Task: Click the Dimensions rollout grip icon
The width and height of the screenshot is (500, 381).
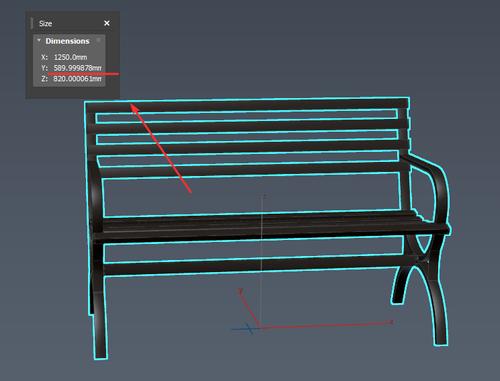Action: [x=98, y=40]
